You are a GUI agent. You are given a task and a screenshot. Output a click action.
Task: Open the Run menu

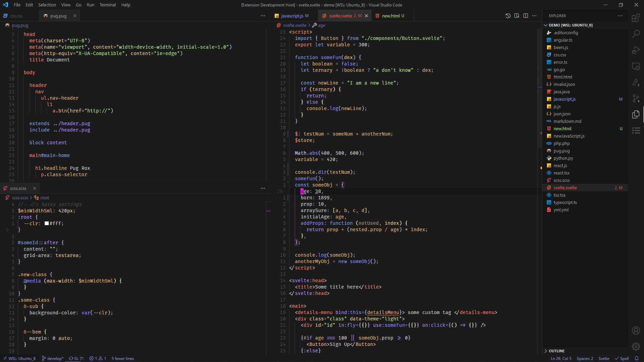pyautogui.click(x=90, y=5)
